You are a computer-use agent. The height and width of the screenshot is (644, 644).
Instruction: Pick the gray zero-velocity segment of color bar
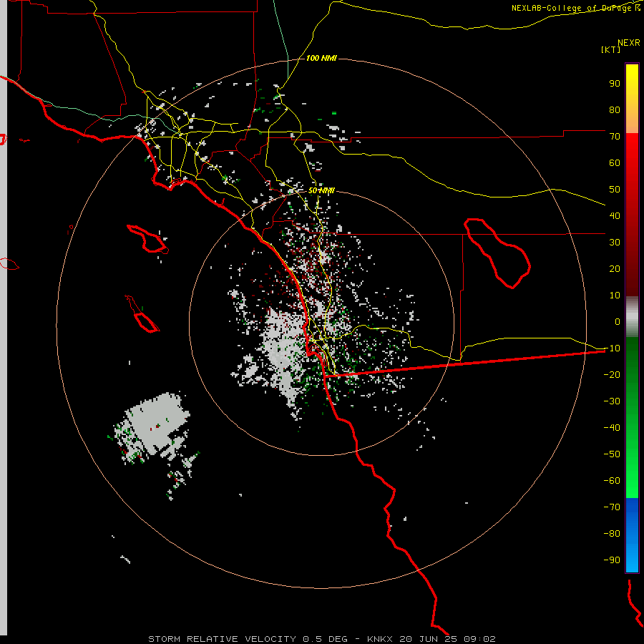coord(632,317)
